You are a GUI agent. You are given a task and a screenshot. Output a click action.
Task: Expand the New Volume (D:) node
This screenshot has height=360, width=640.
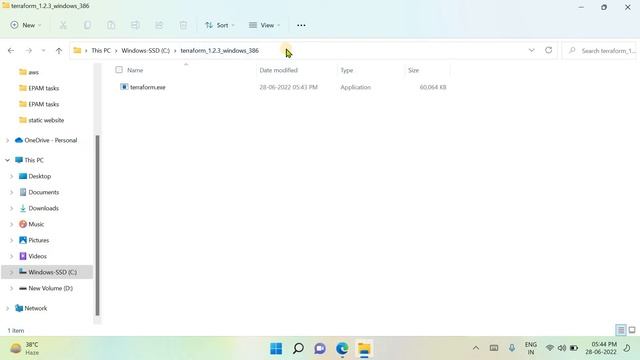tap(11, 288)
